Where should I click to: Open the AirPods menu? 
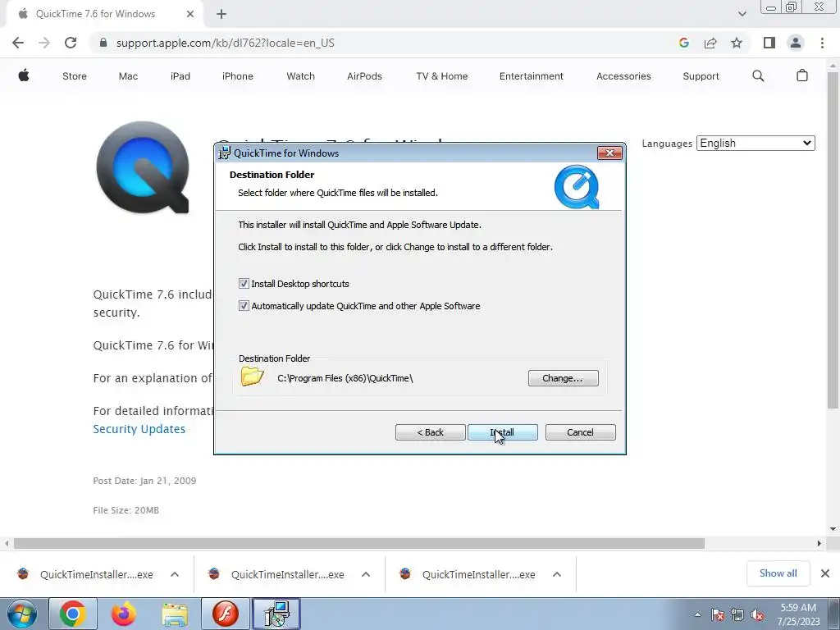coord(364,76)
